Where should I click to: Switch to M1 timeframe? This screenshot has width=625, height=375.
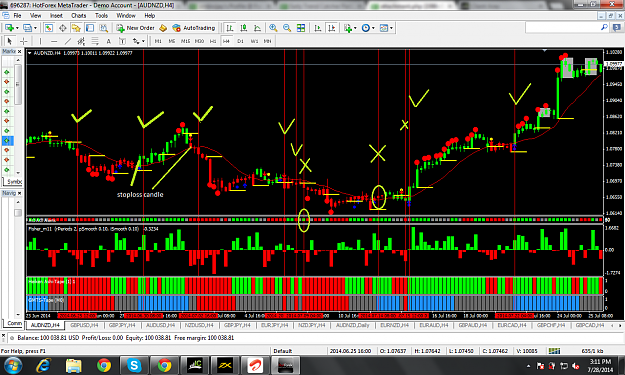point(158,41)
